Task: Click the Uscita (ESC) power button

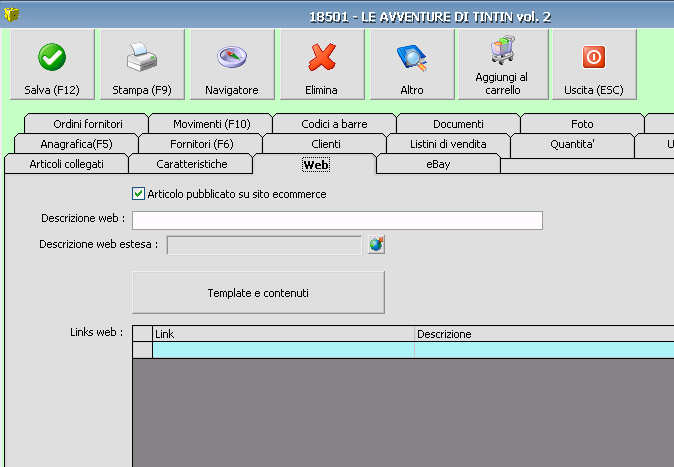Action: pyautogui.click(x=594, y=65)
